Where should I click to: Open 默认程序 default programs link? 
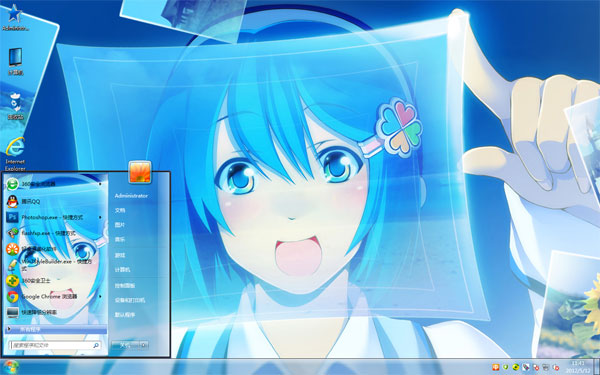pos(125,315)
